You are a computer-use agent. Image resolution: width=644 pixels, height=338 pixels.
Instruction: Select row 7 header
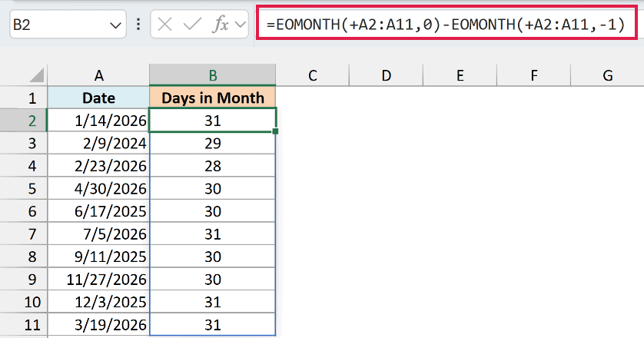click(24, 234)
